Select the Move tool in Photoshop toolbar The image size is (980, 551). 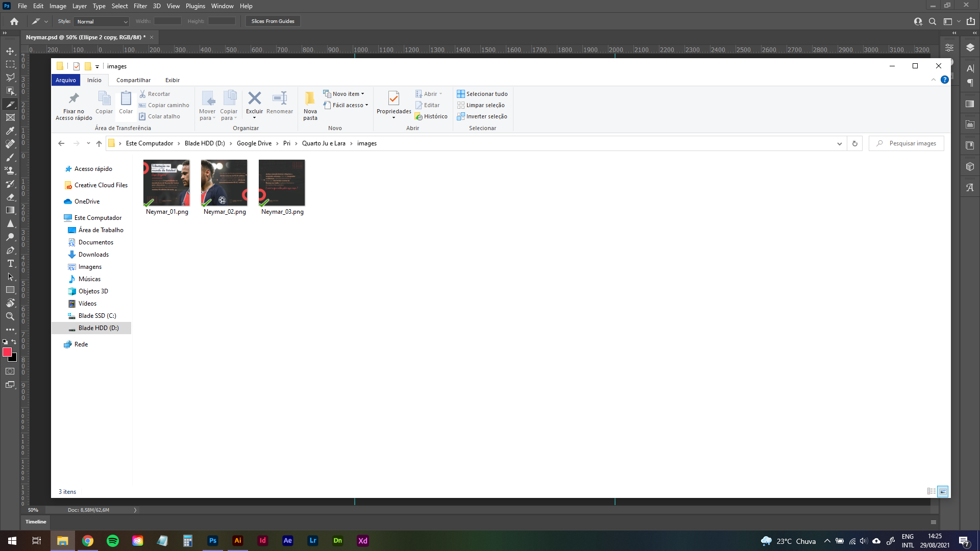click(x=10, y=51)
